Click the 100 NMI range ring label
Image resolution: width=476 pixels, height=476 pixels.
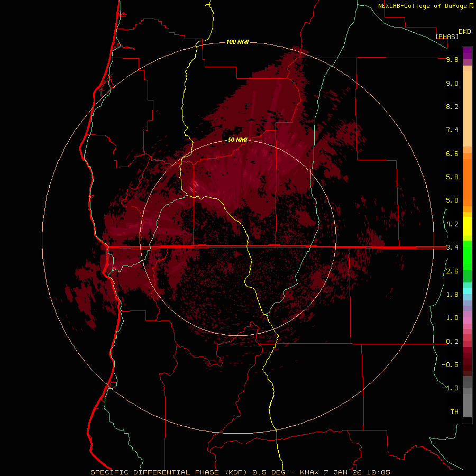coord(237,42)
